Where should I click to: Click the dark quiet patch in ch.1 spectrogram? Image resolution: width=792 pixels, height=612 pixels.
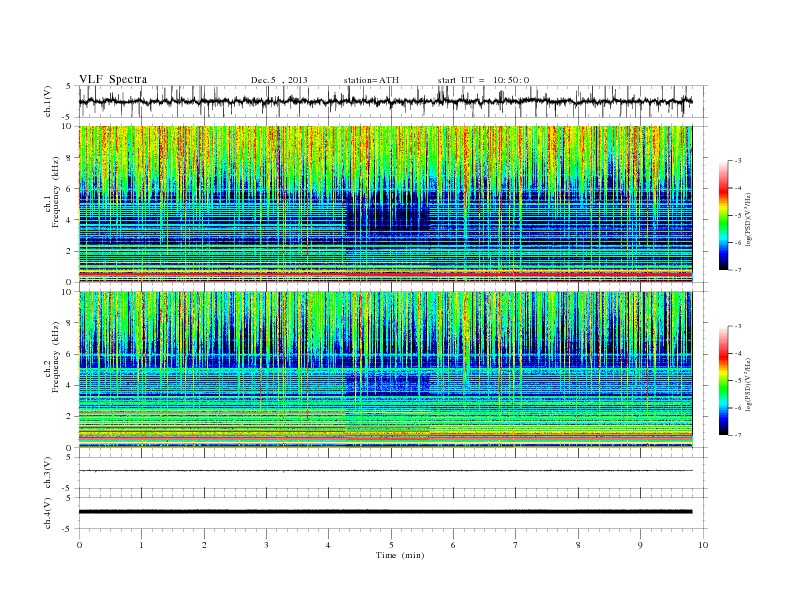coord(388,211)
